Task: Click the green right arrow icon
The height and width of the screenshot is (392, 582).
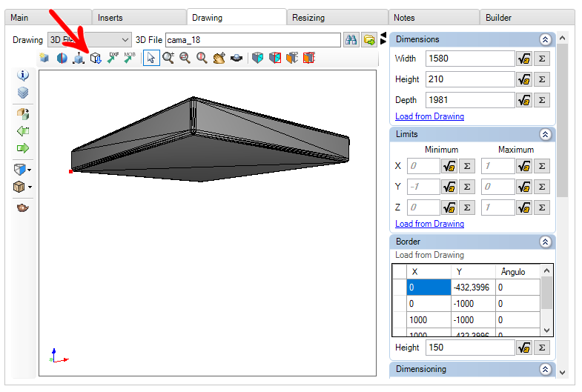Action: tap(23, 148)
